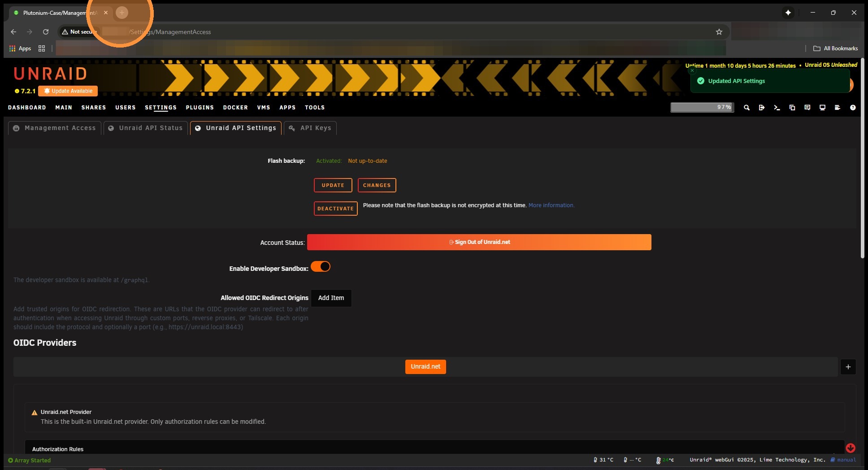Open the All Bookmarks folder
868x470 pixels.
point(836,48)
